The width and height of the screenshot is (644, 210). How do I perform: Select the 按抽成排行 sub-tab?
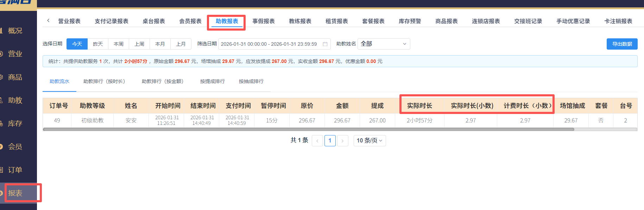pos(251,81)
